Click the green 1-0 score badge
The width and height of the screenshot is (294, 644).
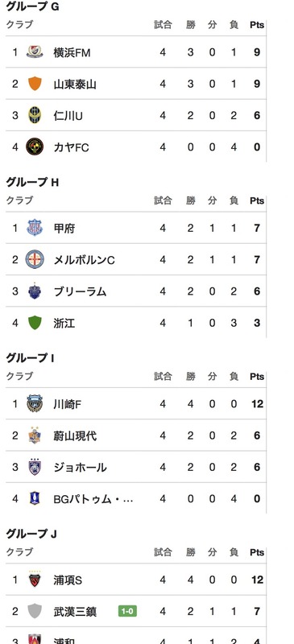(x=127, y=611)
